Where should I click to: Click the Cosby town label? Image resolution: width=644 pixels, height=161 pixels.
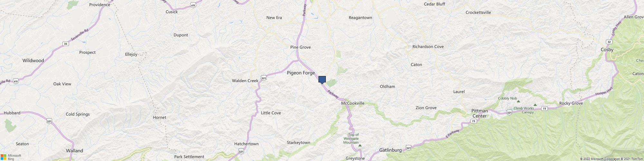(607, 50)
